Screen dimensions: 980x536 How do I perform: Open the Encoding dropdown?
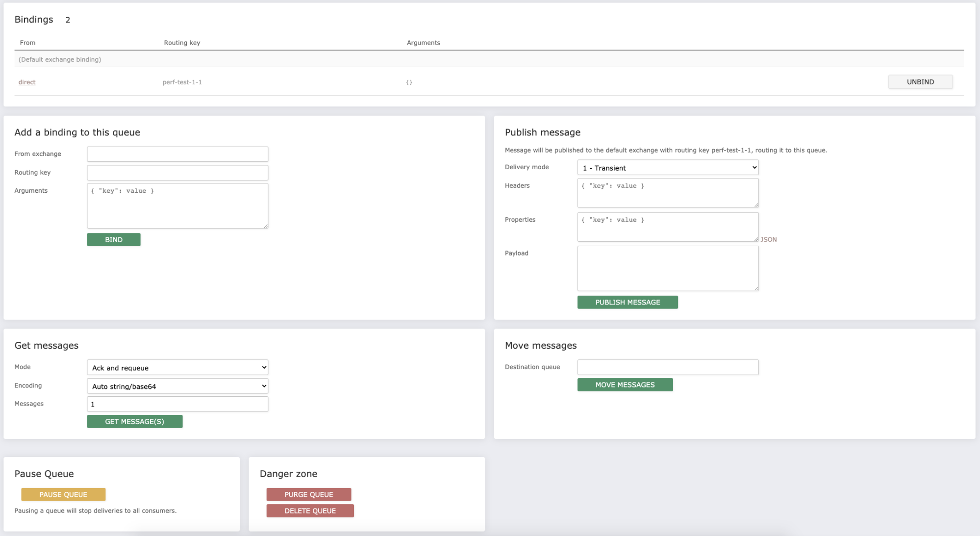point(177,386)
